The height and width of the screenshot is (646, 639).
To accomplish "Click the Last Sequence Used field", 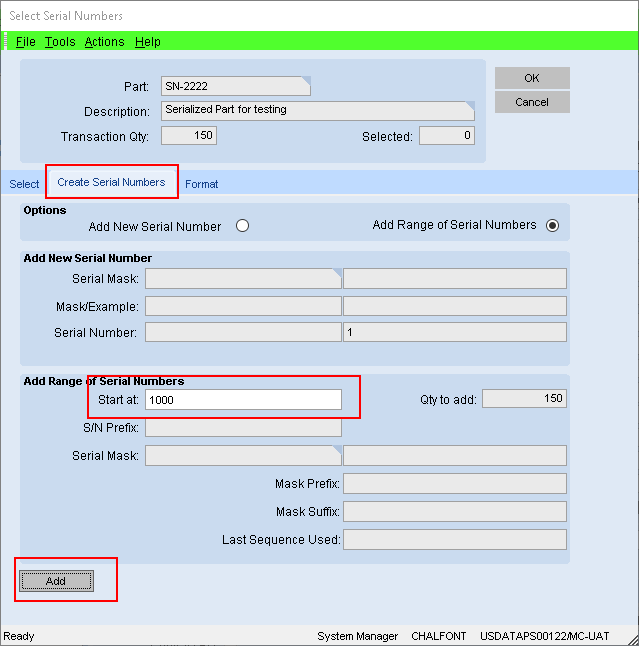I will click(455, 540).
